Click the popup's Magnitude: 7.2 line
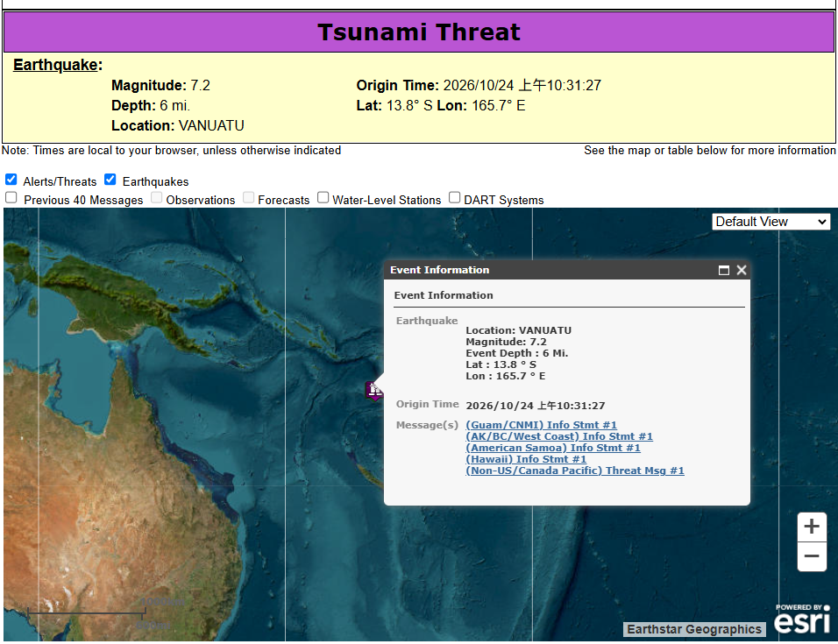 506,342
